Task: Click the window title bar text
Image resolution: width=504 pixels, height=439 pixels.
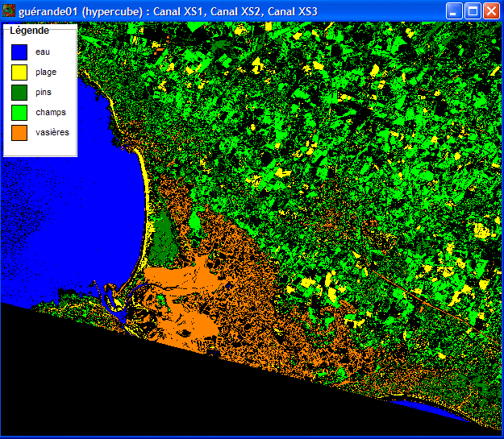Action: [168, 10]
